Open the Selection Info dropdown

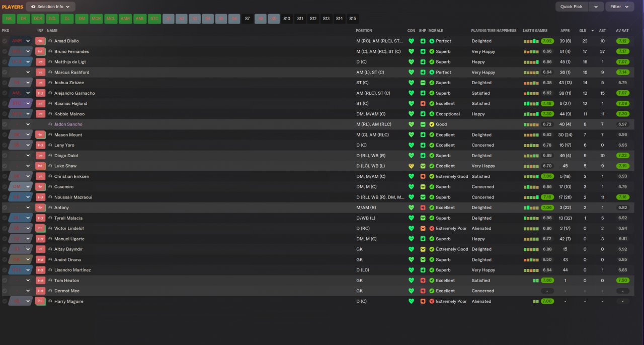point(50,7)
